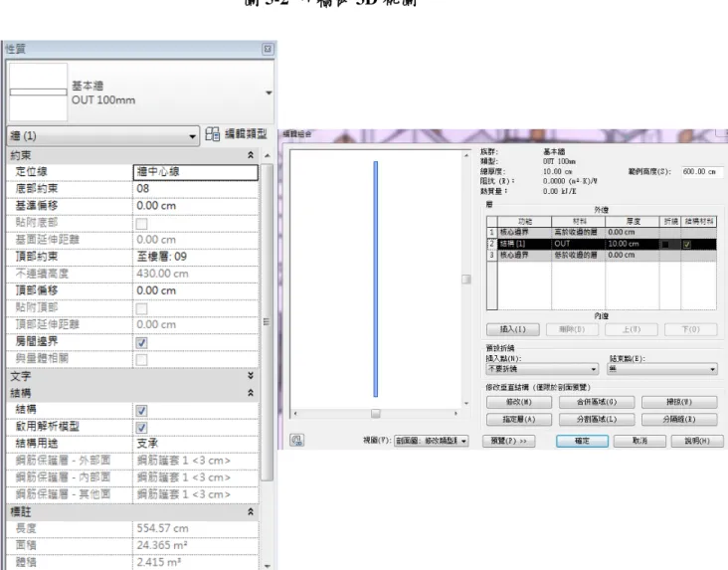Toggle the 啟用解析模型 checkbox
Image resolution: width=728 pixels, height=570 pixels.
141,428
